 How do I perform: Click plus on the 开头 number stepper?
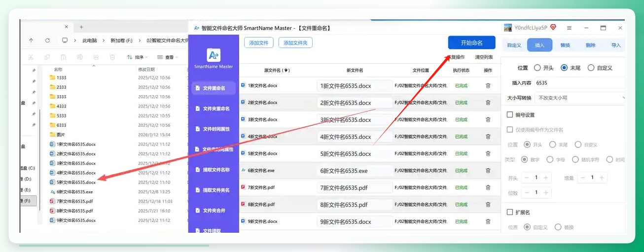546,178
